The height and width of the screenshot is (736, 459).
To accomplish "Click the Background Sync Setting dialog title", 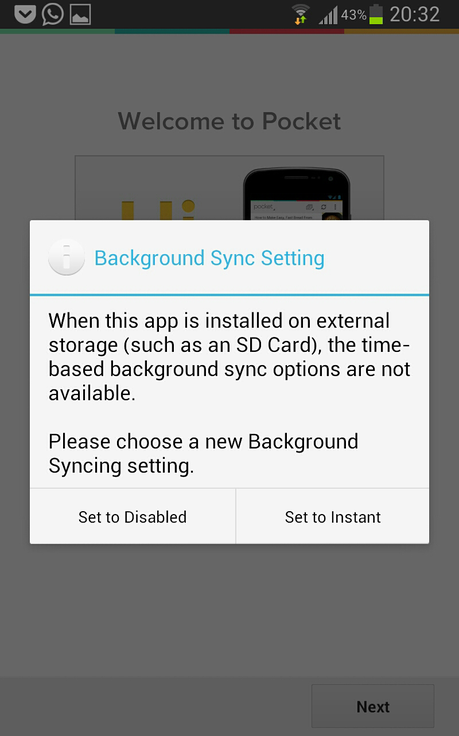I will (x=209, y=258).
